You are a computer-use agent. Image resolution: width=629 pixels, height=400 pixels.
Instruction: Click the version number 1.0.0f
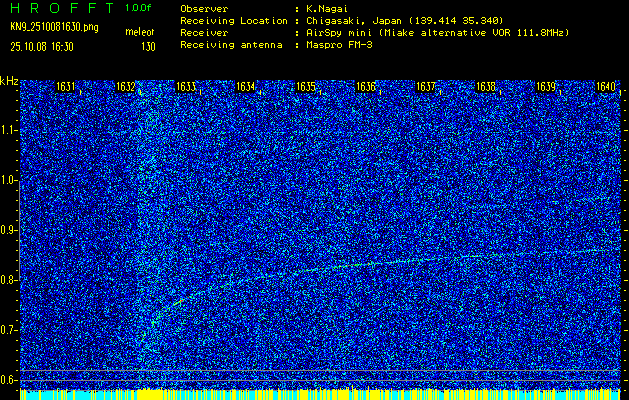(139, 8)
